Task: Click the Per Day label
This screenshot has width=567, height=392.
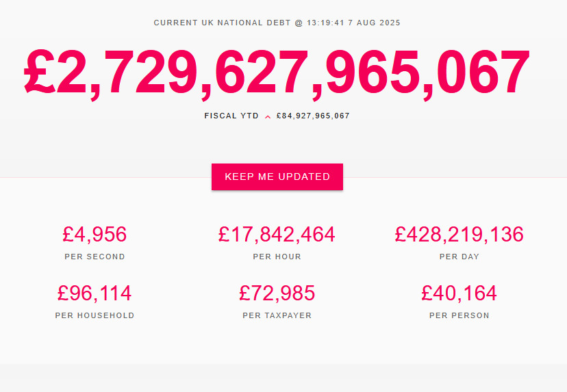Action: [459, 257]
